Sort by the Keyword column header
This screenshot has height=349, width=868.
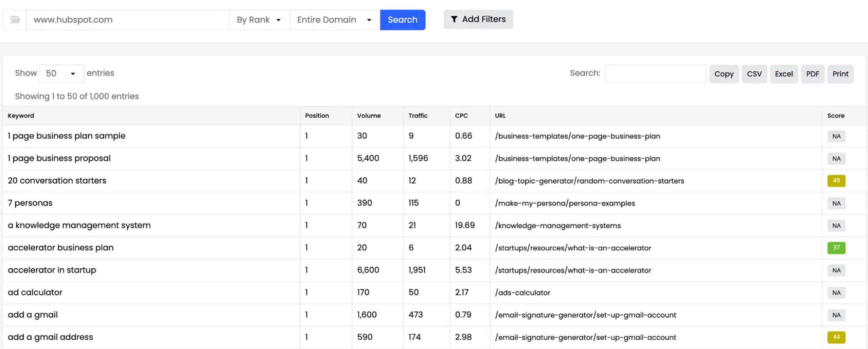coord(21,116)
